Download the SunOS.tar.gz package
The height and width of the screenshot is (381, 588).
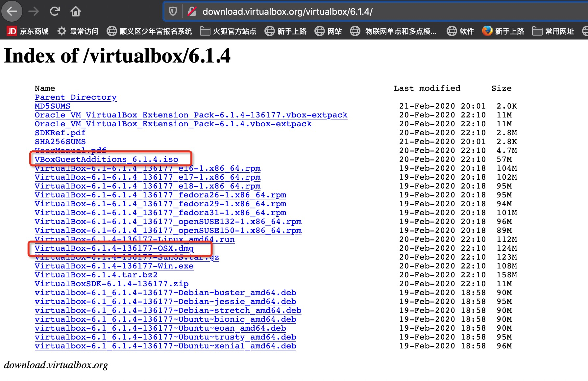[127, 257]
